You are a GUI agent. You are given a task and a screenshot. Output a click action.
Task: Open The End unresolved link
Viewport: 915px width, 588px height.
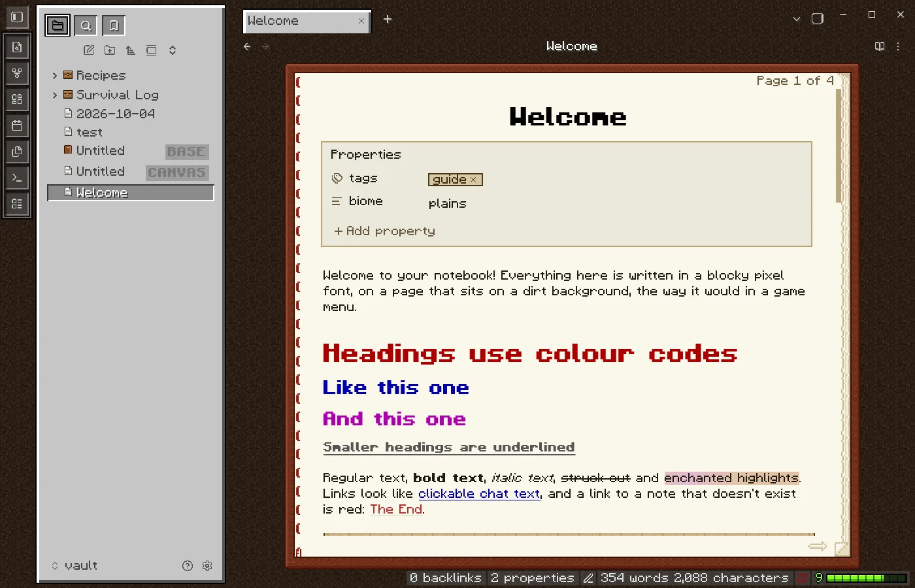click(396, 510)
